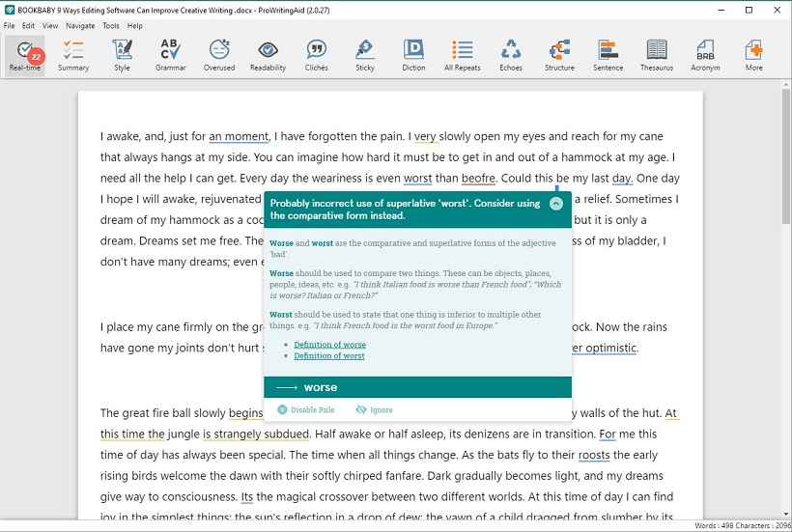This screenshot has width=792, height=532.
Task: Run the Acronym check
Action: tap(705, 56)
